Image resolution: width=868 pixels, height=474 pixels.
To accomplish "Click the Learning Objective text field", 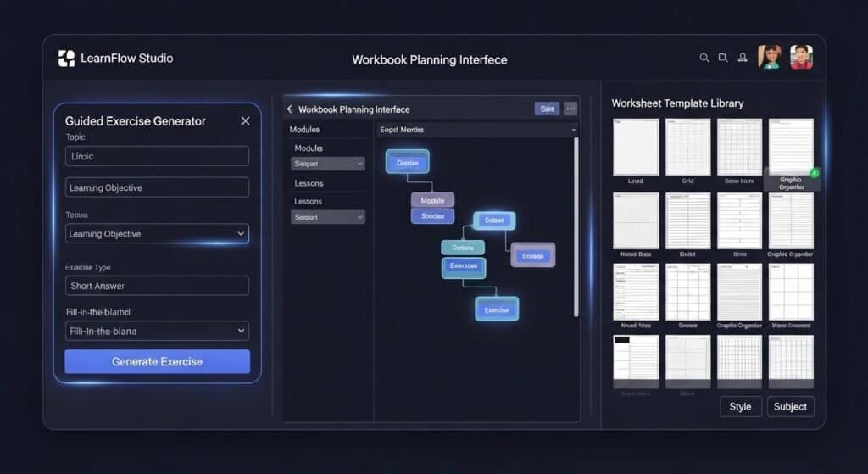I will pos(157,187).
